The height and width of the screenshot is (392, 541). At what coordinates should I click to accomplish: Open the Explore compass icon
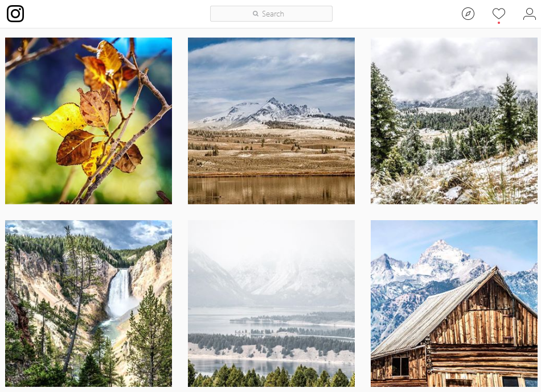pos(468,14)
